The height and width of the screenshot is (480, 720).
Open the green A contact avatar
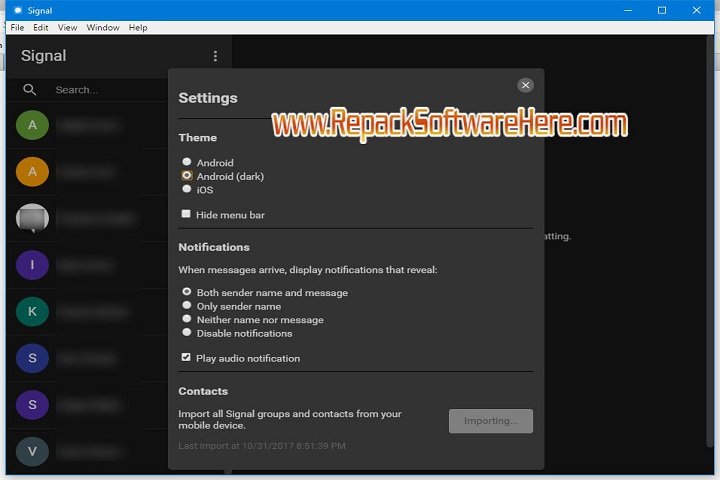[x=32, y=125]
